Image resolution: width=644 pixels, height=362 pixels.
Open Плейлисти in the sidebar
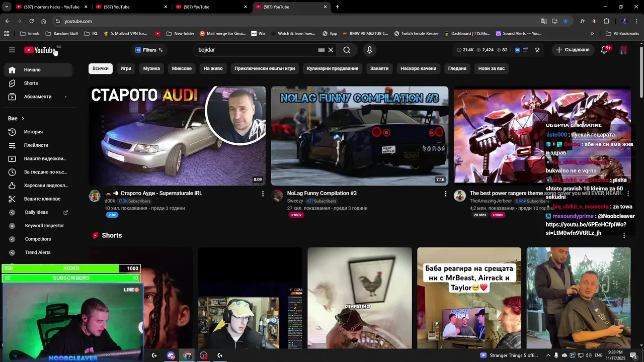38,145
